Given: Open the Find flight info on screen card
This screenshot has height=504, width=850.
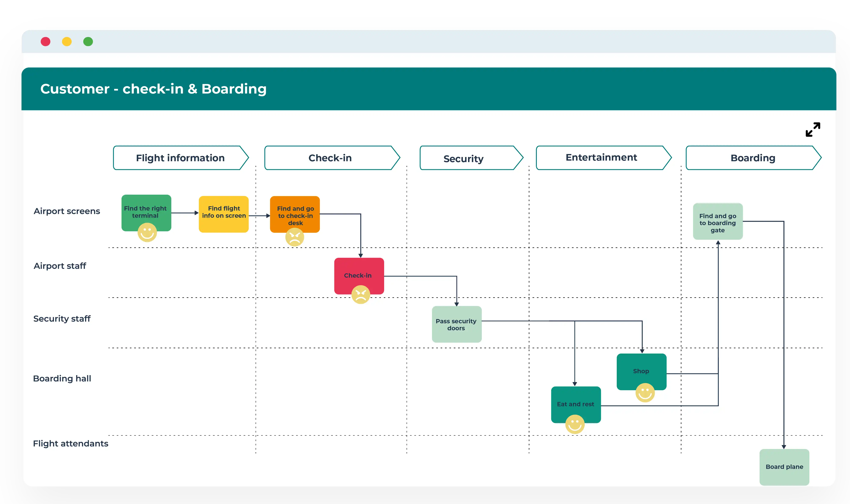Looking at the screenshot, I should [x=224, y=214].
